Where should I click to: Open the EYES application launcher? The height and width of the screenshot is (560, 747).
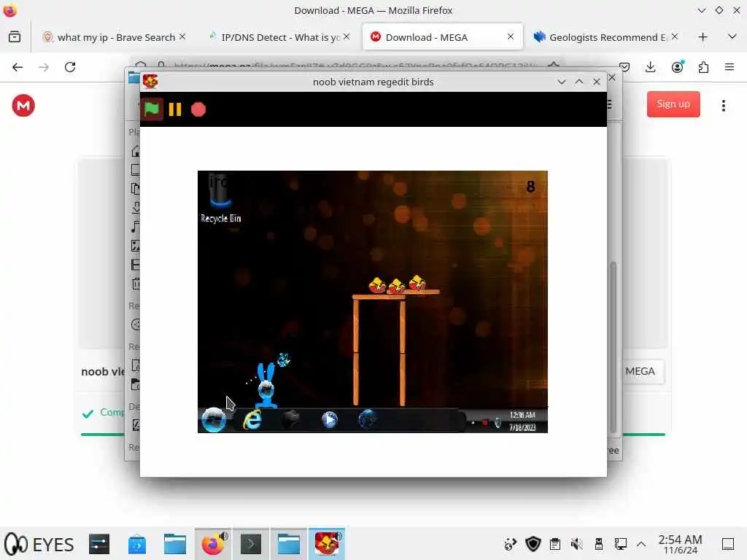(39, 544)
